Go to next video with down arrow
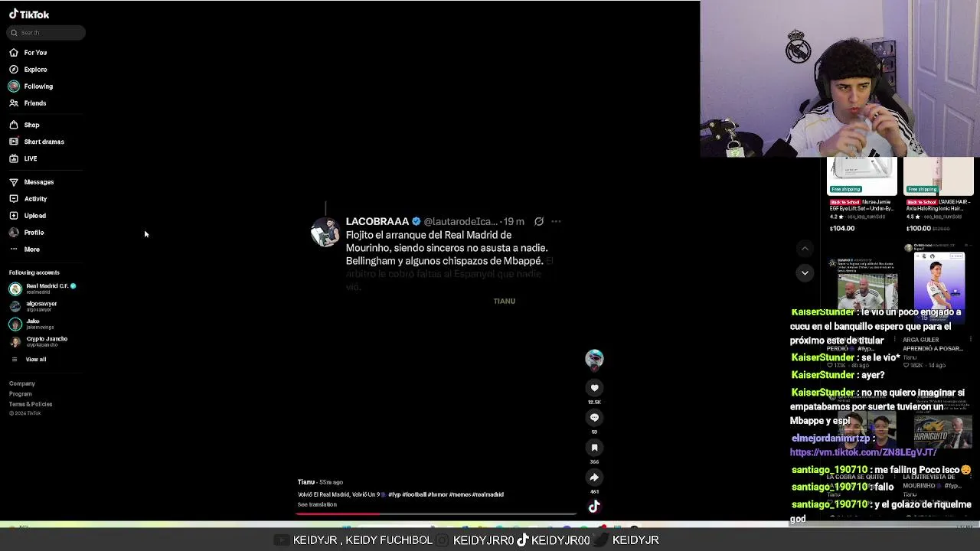The image size is (980, 551). 805,272
